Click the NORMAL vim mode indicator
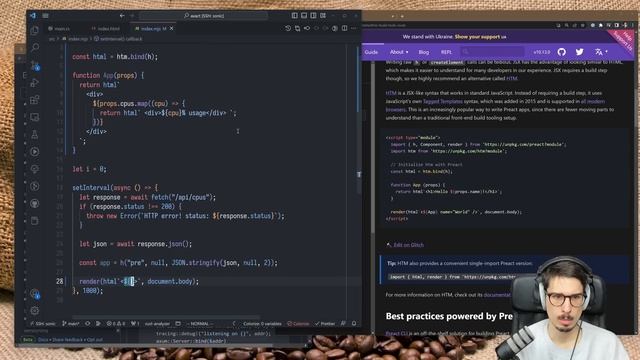 [200, 324]
